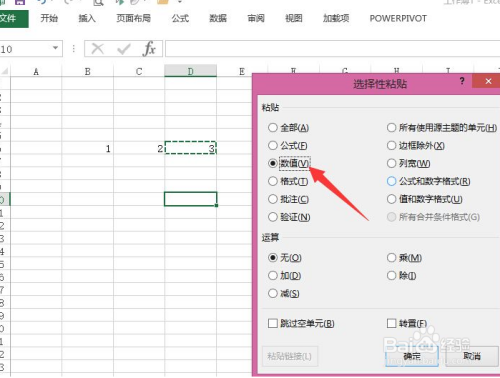Select the 验证(N) paste option
Image resolution: width=500 pixels, height=378 pixels.
click(289, 217)
